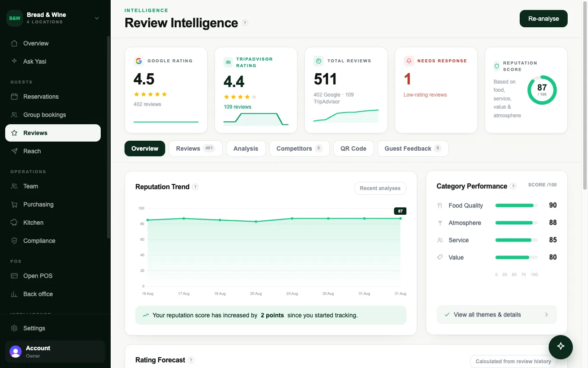
Task: Click the 87 reputation score ring
Action: 542,90
